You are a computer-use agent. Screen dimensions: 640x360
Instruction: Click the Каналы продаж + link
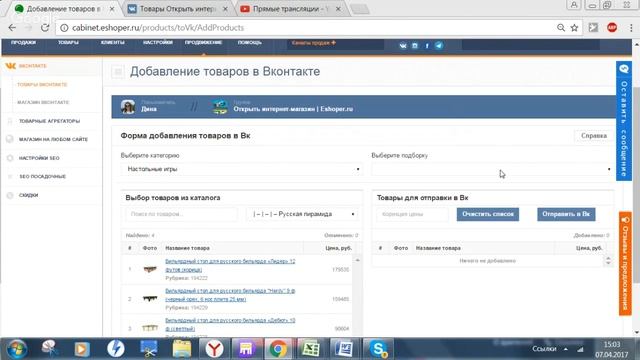pyautogui.click(x=314, y=42)
